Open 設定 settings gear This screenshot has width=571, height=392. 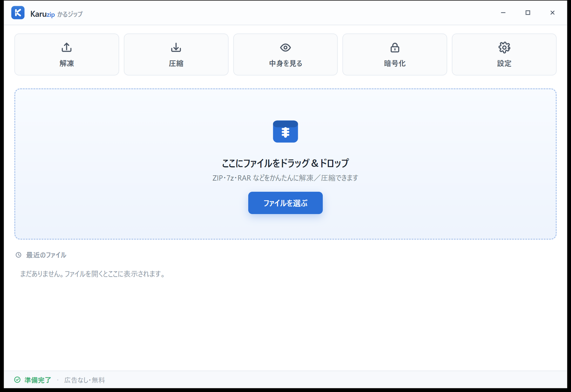point(504,54)
